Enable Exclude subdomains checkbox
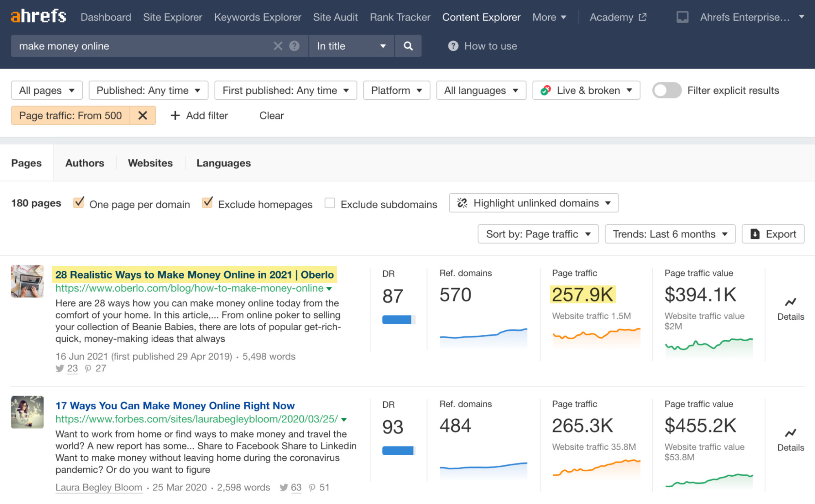815x504 pixels. pyautogui.click(x=329, y=203)
